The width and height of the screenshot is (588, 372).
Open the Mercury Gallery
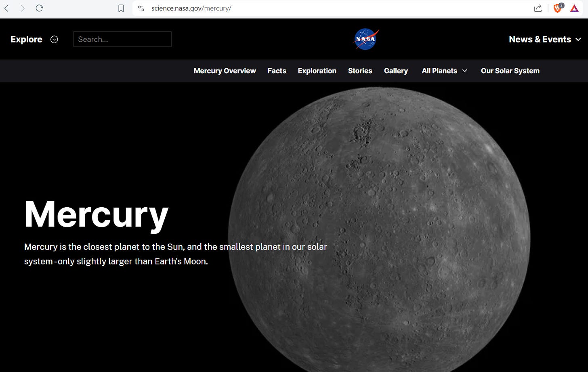coord(396,71)
